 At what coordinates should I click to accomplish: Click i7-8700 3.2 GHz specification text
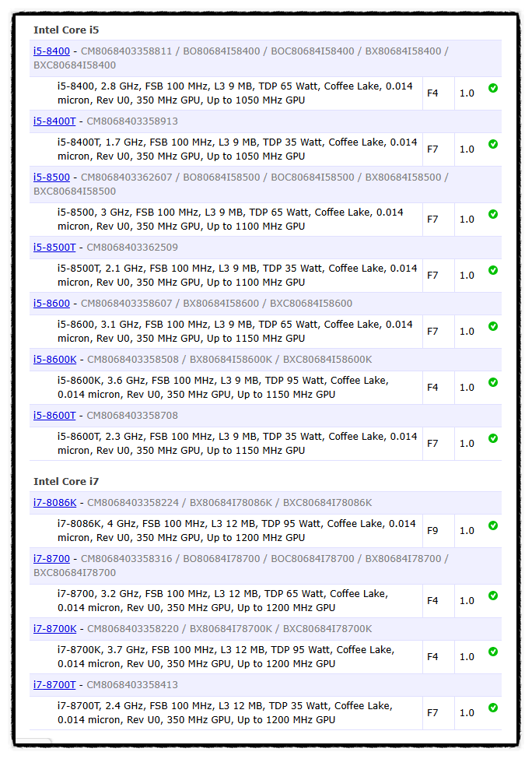click(x=223, y=601)
